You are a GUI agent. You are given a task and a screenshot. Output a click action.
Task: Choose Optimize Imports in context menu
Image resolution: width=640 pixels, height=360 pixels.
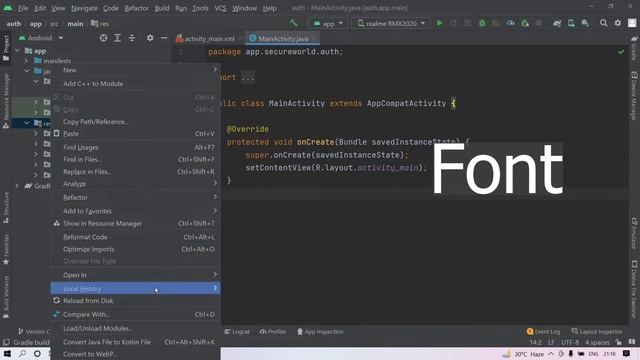pyautogui.click(x=136, y=249)
